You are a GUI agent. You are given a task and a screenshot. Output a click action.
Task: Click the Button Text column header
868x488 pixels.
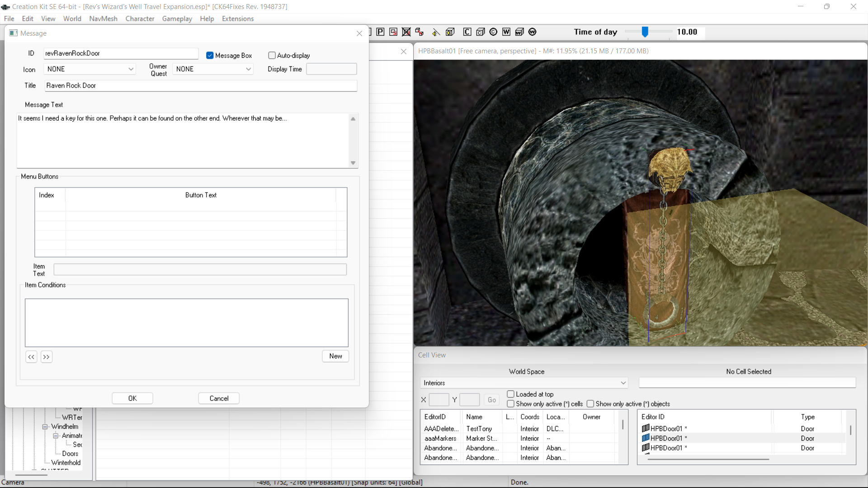click(x=201, y=195)
